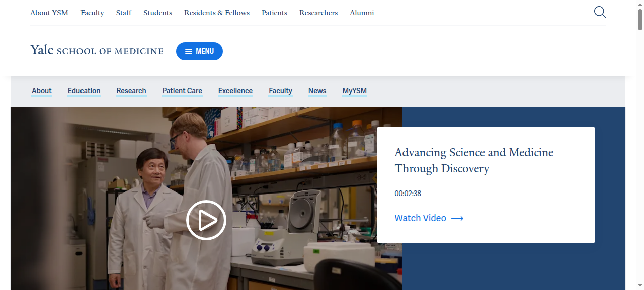Image resolution: width=644 pixels, height=290 pixels.
Task: Go to the Patients page
Action: tap(274, 13)
